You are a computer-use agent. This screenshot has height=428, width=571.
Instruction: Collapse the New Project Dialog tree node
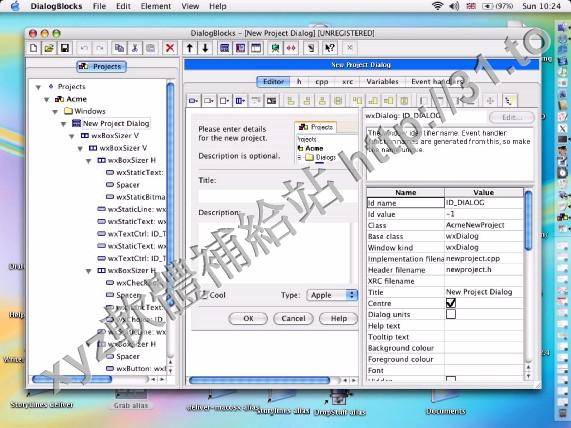(x=63, y=124)
